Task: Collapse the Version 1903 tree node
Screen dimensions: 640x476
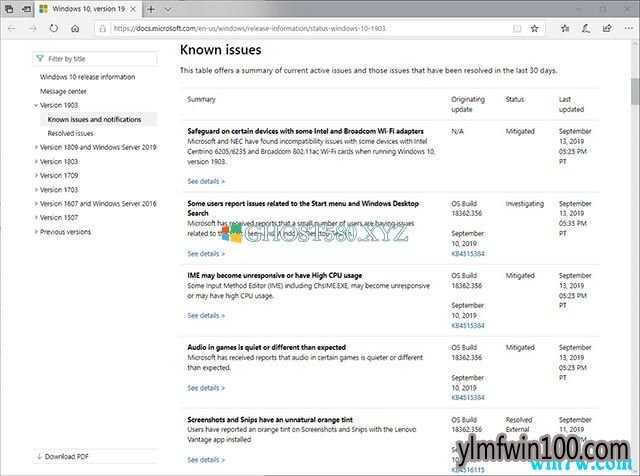Action: (36, 105)
